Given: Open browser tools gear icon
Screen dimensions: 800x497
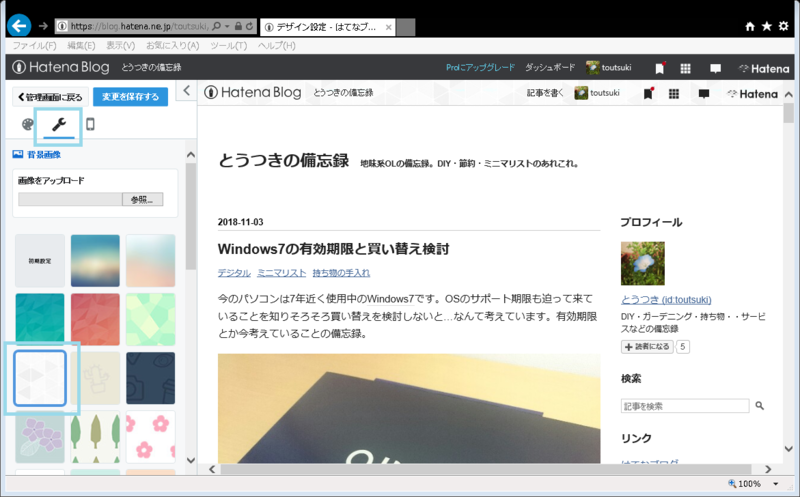Looking at the screenshot, I should click(784, 26).
